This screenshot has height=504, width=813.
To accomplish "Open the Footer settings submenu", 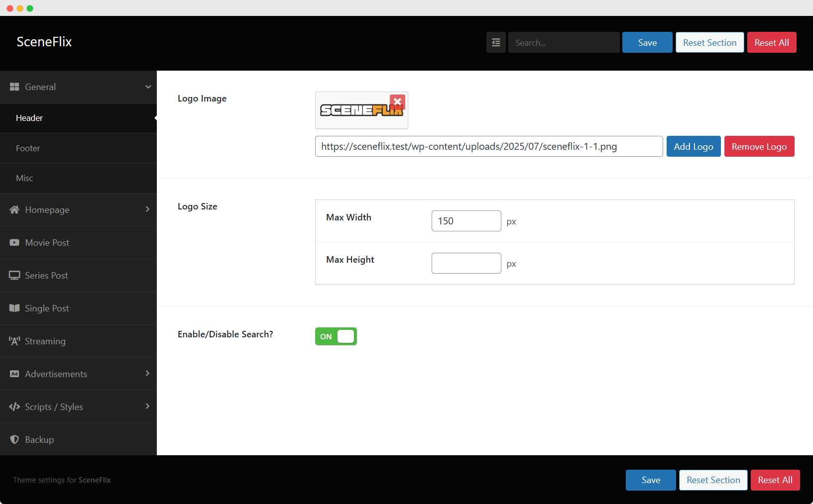I will click(78, 148).
